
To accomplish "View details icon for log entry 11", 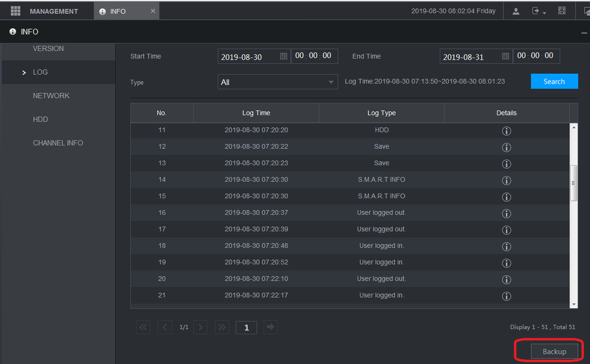I will pyautogui.click(x=506, y=131).
